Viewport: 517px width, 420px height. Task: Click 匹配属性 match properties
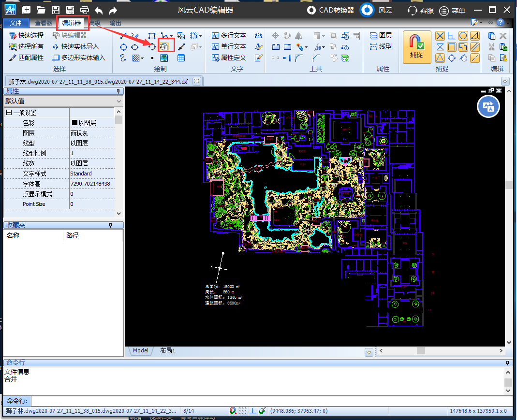tap(27, 58)
